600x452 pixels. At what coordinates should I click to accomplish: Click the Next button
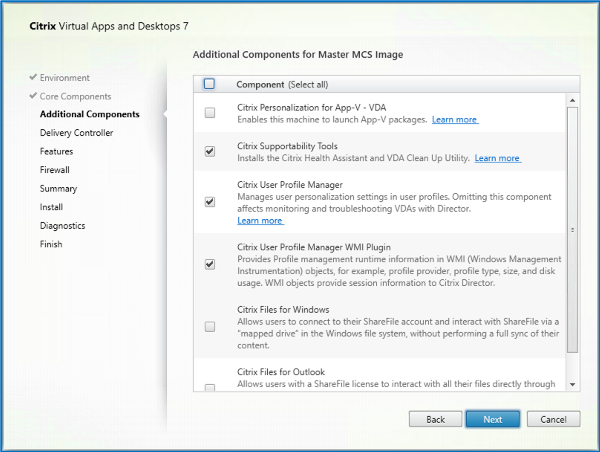click(492, 419)
